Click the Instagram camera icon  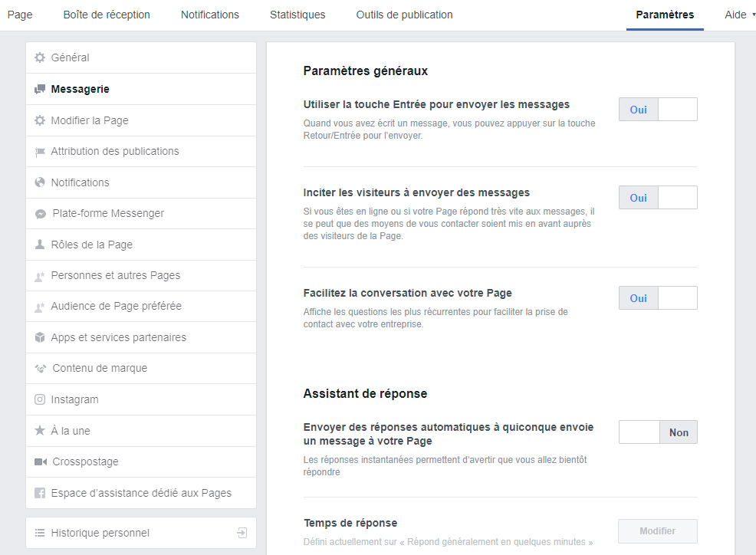point(40,399)
